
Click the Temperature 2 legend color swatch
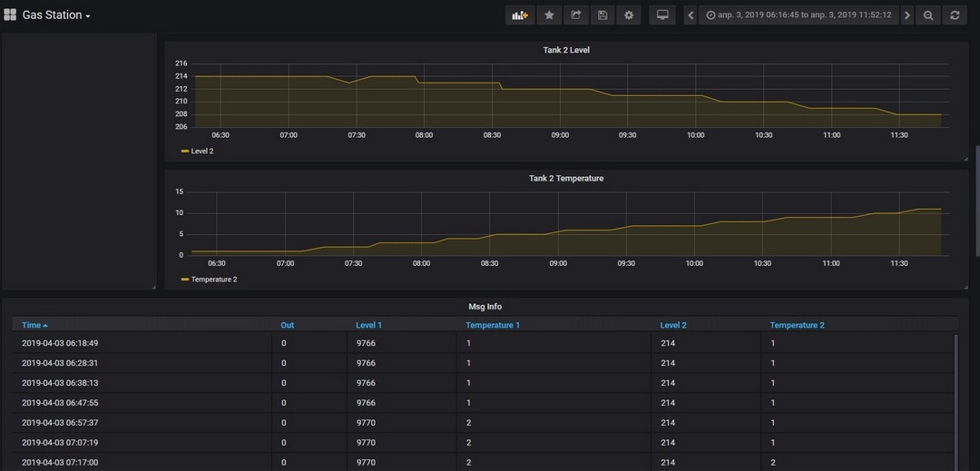(185, 280)
